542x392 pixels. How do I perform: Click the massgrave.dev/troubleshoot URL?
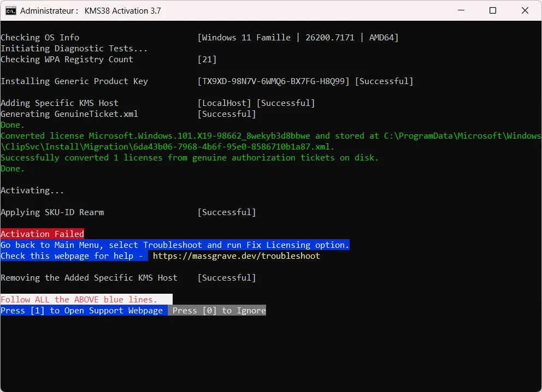point(236,256)
